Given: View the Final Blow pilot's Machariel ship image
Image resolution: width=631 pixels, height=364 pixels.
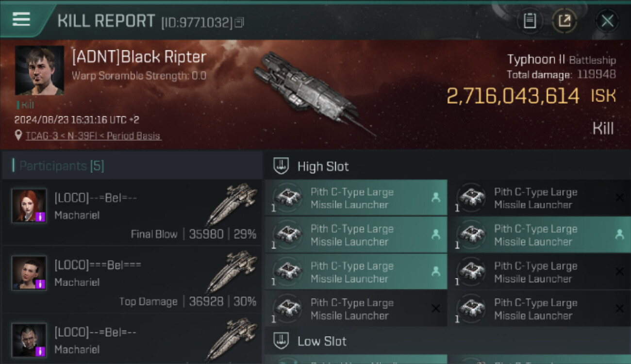Looking at the screenshot, I should pos(232,204).
